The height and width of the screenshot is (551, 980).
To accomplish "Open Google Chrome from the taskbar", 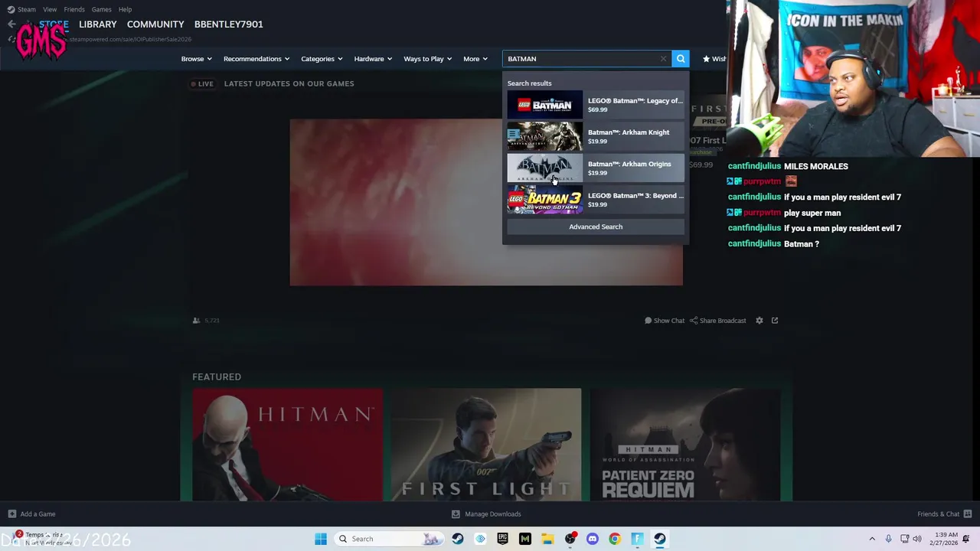I will [615, 539].
